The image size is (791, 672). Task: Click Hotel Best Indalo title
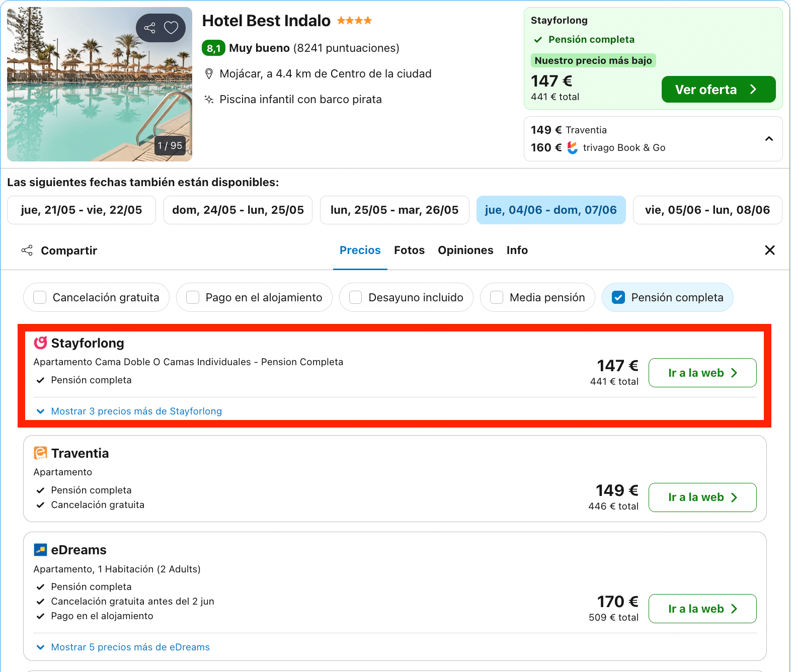[x=266, y=21]
